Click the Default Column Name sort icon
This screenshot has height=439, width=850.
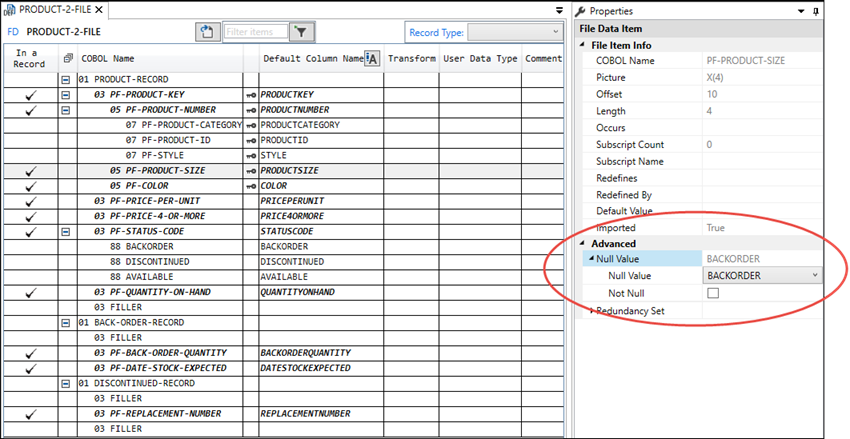(x=371, y=59)
